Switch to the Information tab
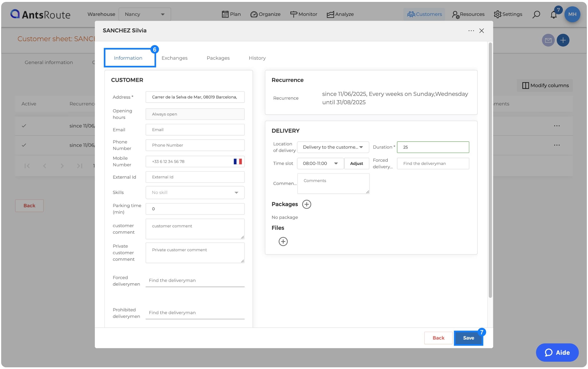Viewport: 588px width, 369px height. [x=128, y=58]
